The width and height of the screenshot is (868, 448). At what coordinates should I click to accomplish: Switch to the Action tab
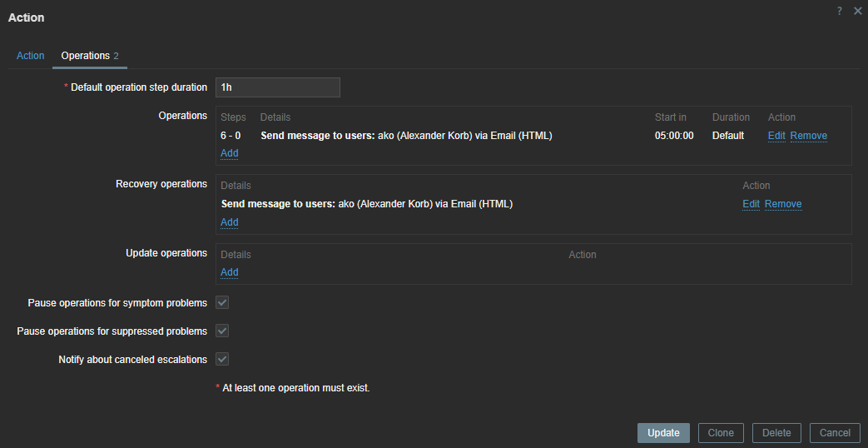point(31,56)
